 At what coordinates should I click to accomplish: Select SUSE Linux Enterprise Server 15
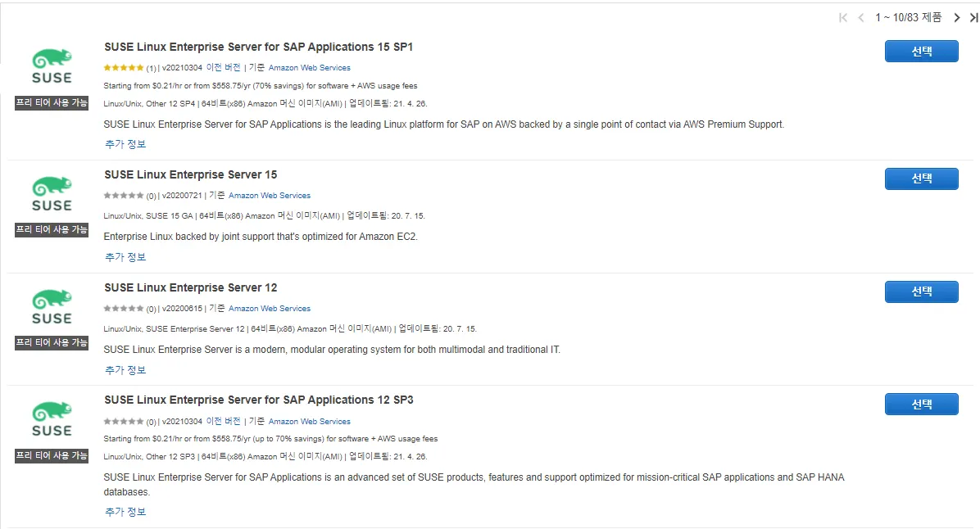pos(921,179)
